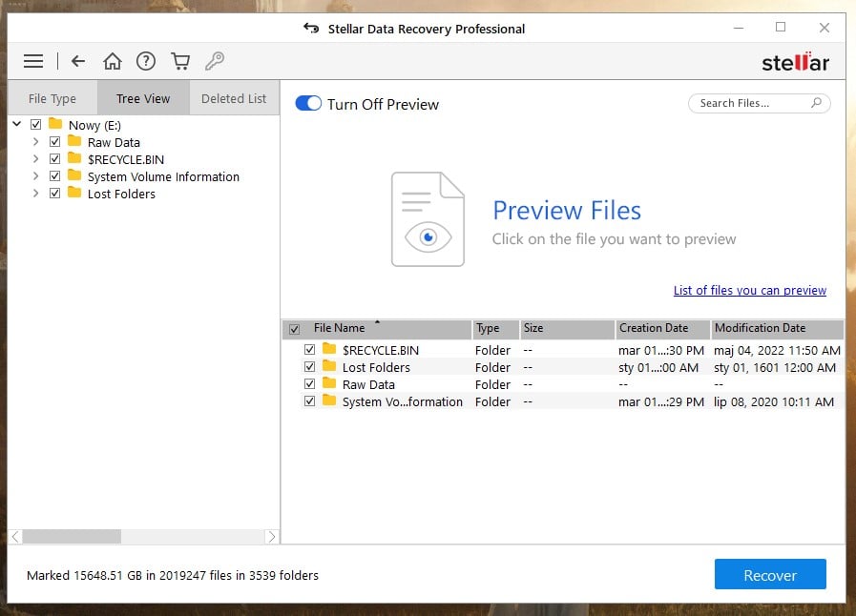Toggle the select-all checkbox in file list header

(x=294, y=329)
